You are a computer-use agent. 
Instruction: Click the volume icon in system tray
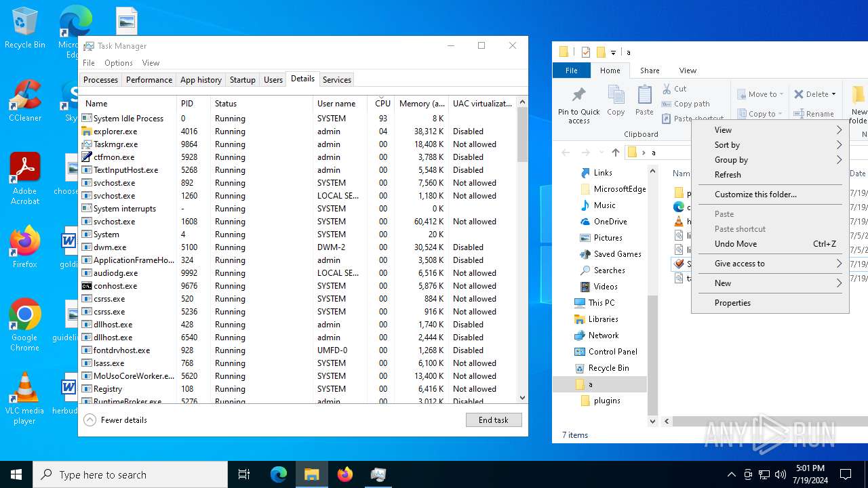click(x=781, y=474)
